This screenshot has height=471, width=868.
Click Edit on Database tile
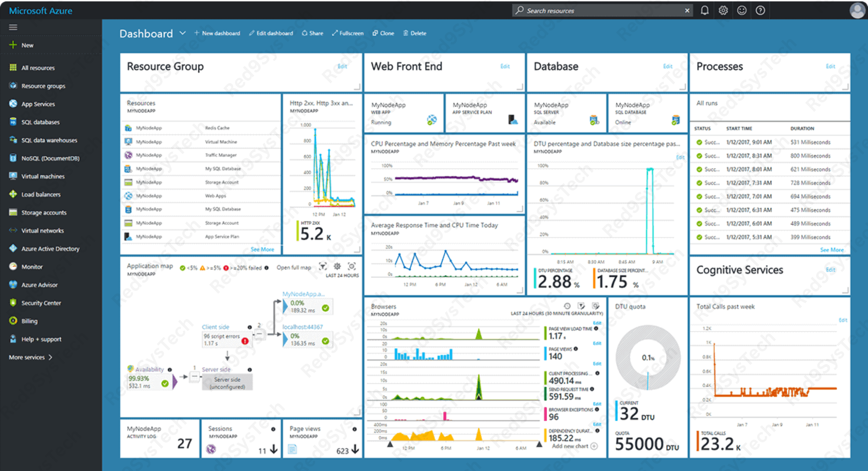coord(668,66)
